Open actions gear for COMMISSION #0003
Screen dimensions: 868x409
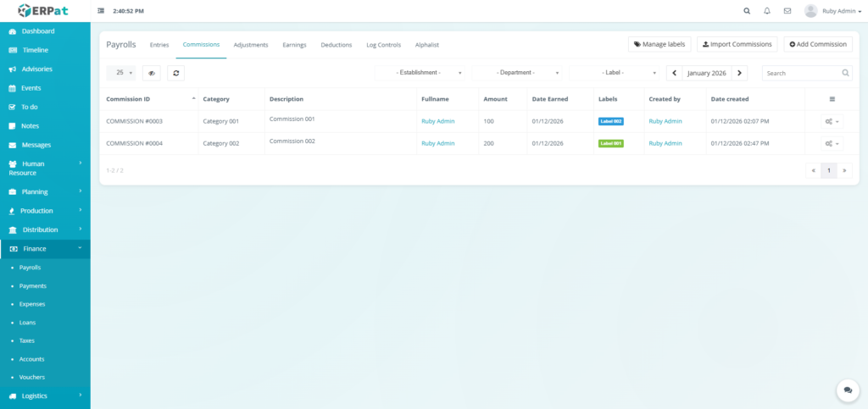point(832,121)
